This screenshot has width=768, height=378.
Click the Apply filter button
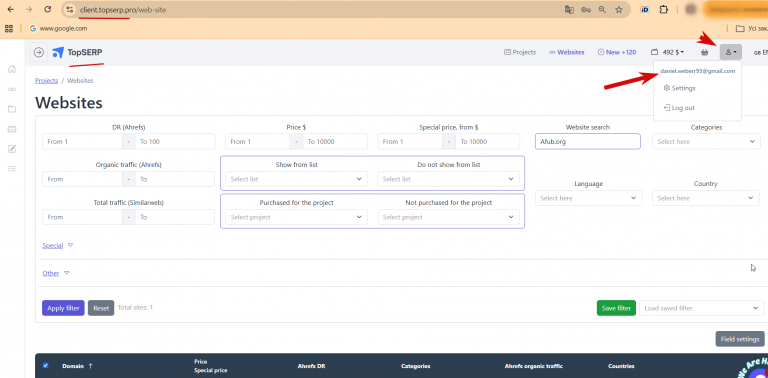point(63,308)
